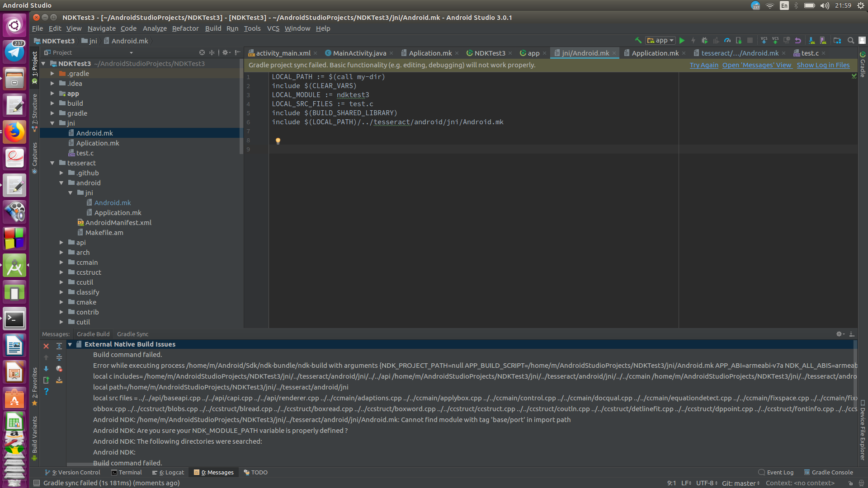Click the Try Again sync link

[703, 65]
